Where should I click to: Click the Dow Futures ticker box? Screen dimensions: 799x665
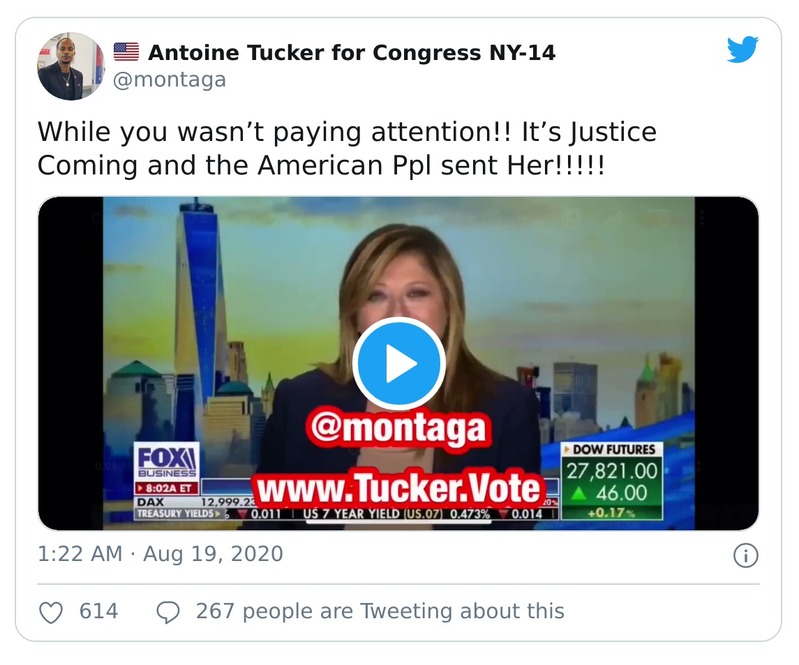[612, 481]
